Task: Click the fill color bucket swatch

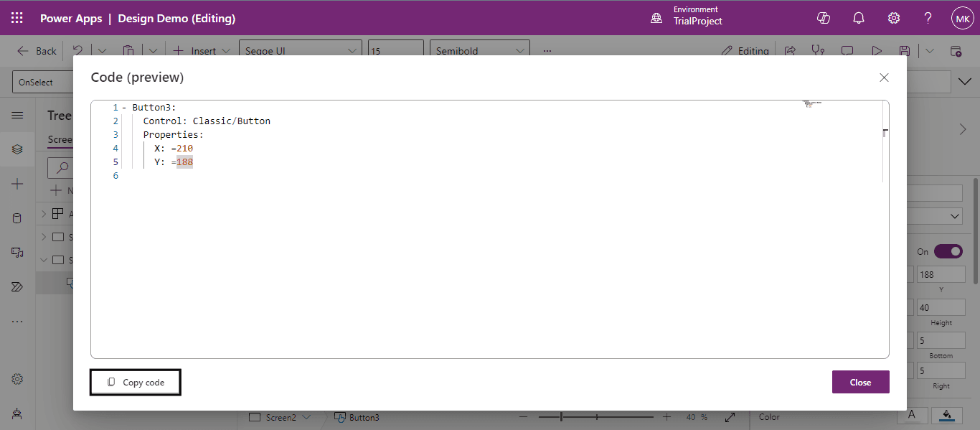Action: pos(947,416)
